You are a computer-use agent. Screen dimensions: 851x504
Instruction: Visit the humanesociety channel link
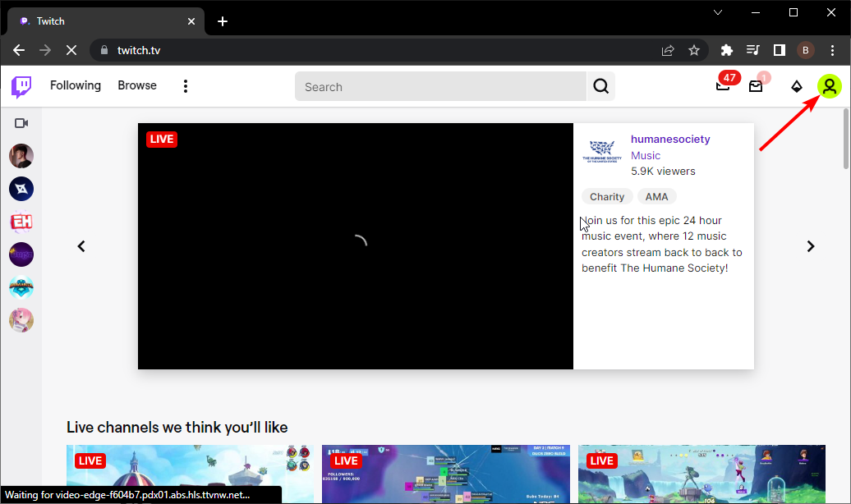670,139
